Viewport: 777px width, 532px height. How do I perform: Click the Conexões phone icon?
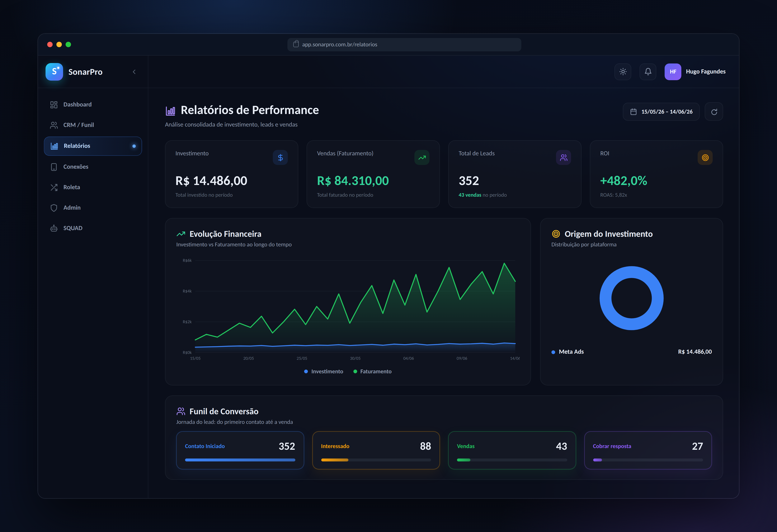tap(54, 167)
